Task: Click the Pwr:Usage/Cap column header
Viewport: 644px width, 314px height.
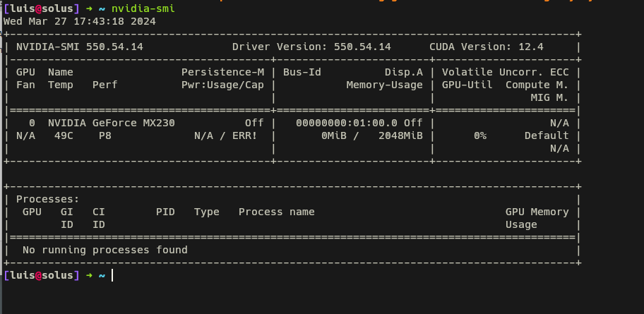Action: 222,85
